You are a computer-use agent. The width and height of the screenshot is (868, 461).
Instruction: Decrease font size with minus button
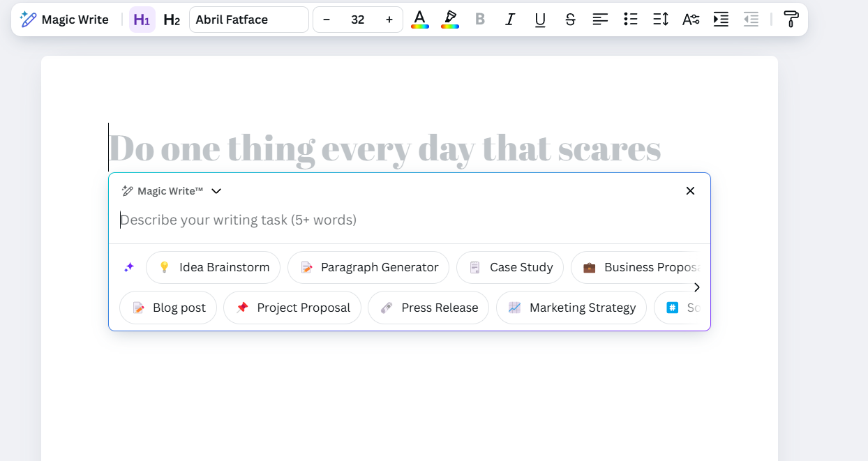(x=327, y=20)
